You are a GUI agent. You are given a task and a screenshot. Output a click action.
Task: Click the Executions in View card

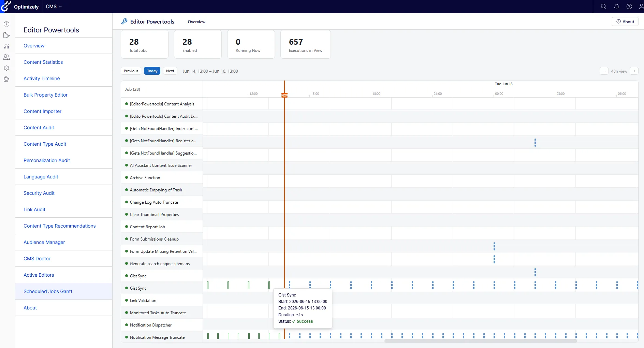click(x=306, y=44)
